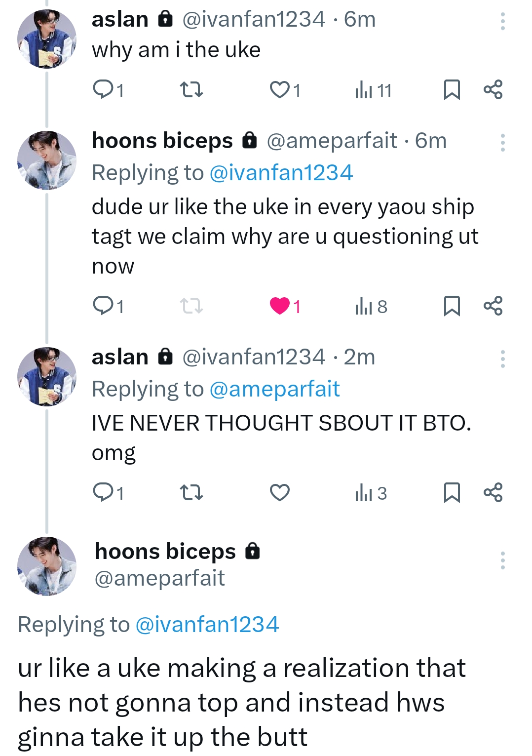The image size is (532, 756).
Task: Unlike hoons biceps' yaou ship reply
Action: 280,306
